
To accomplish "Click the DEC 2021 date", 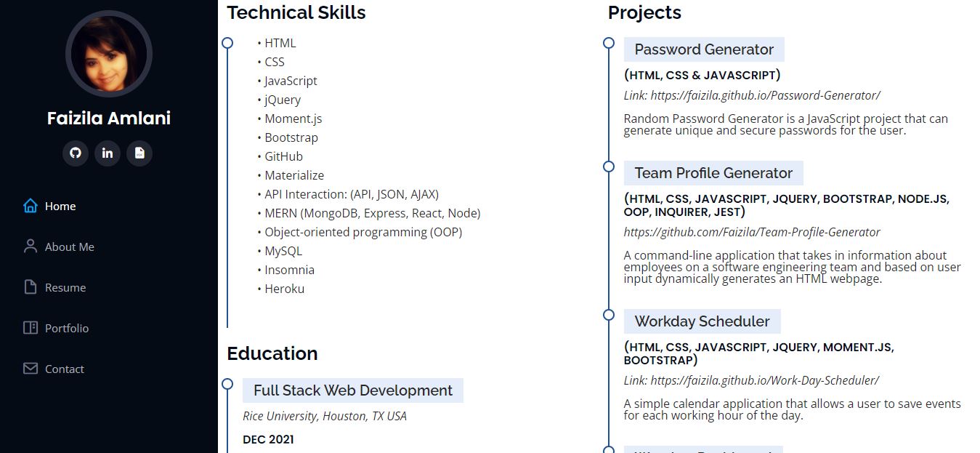I will (268, 439).
